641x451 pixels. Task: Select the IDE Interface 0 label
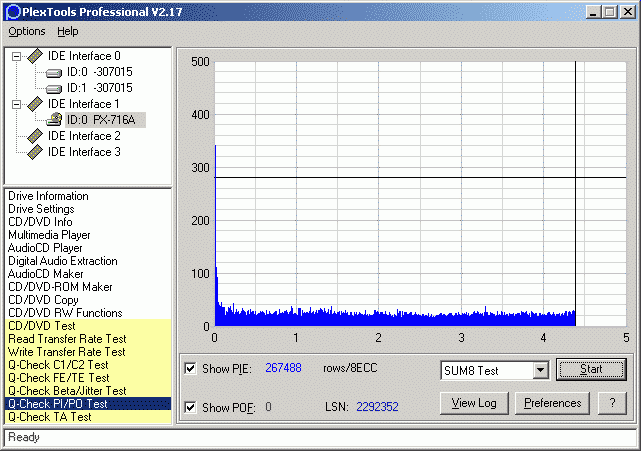[84, 56]
